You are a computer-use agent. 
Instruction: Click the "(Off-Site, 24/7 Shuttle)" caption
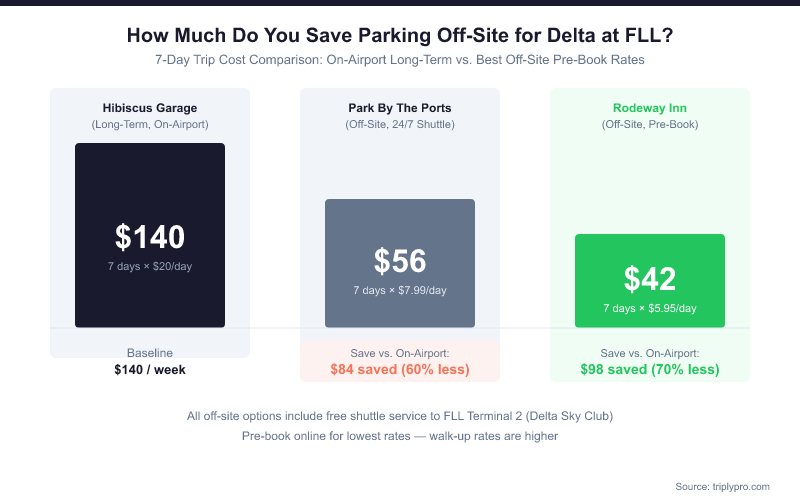400,125
